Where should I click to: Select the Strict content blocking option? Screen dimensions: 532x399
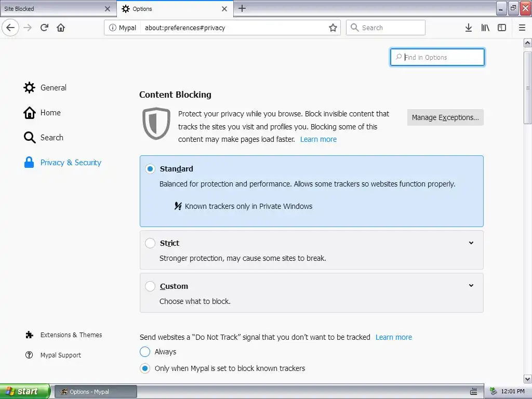(x=150, y=243)
